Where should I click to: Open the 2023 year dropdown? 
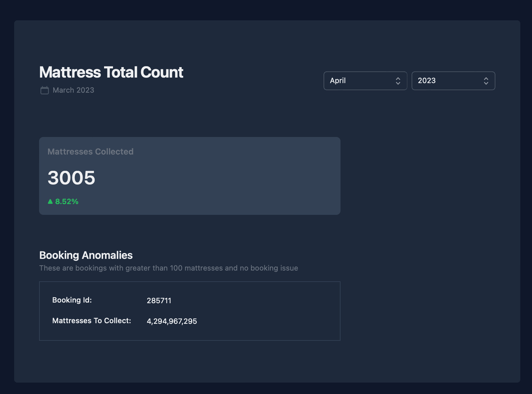tap(453, 81)
